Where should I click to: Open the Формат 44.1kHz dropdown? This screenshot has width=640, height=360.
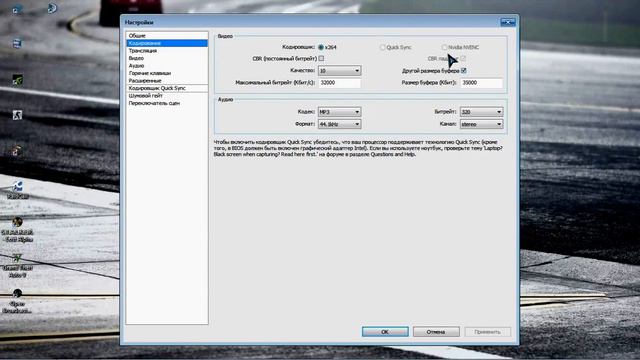pyautogui.click(x=339, y=124)
